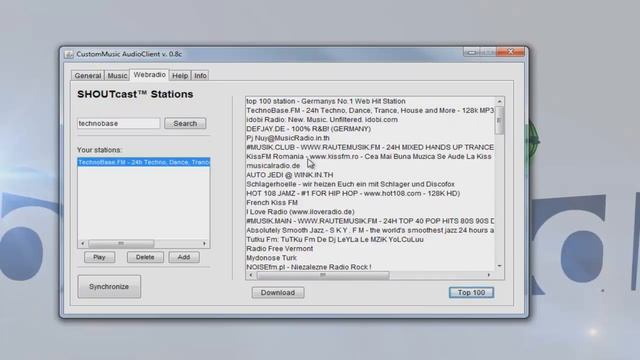Select top 100 station - Germanys No.1 row
The image size is (640, 360).
click(x=370, y=101)
